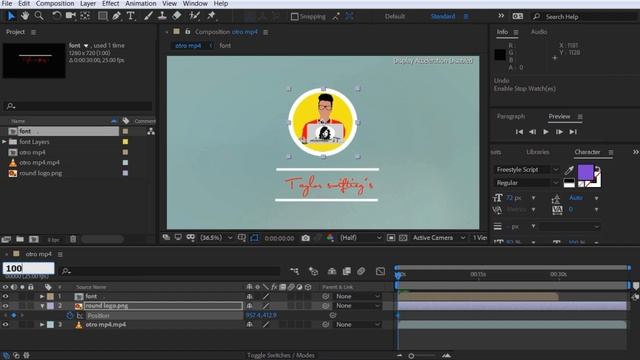Hide the round logo.png layer eye

pyautogui.click(x=5, y=306)
